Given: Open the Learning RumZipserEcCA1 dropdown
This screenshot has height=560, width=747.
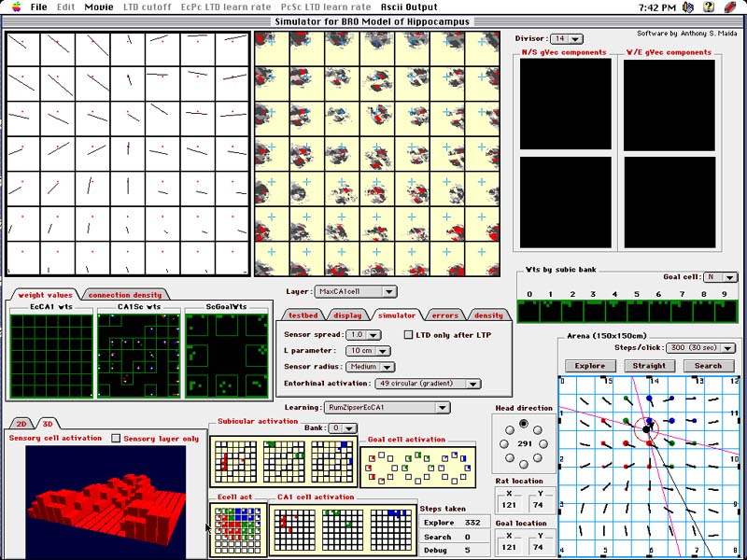Looking at the screenshot, I should click(x=385, y=407).
